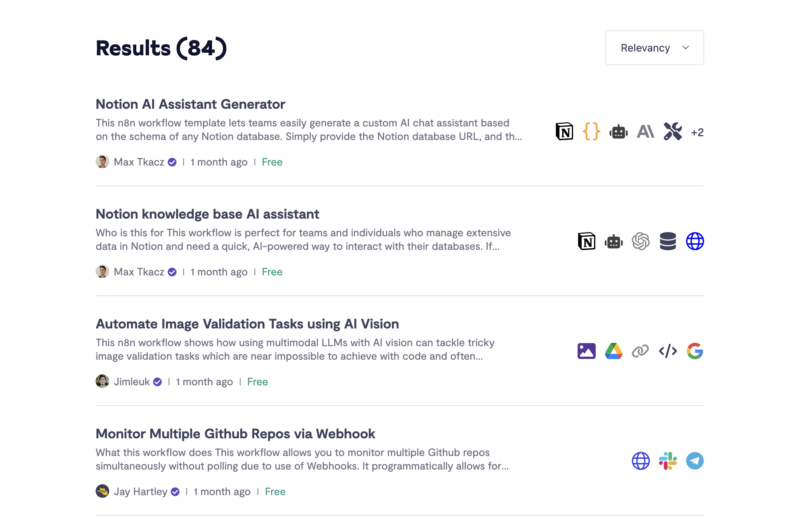Click the Telegram icon
The image size is (796, 532).
[x=695, y=461]
